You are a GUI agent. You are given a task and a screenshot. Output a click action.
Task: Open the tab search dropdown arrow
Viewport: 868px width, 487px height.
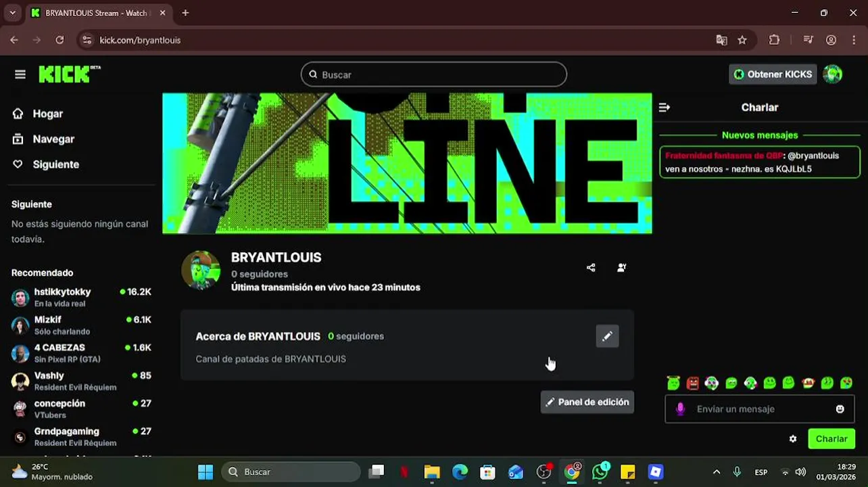click(12, 13)
